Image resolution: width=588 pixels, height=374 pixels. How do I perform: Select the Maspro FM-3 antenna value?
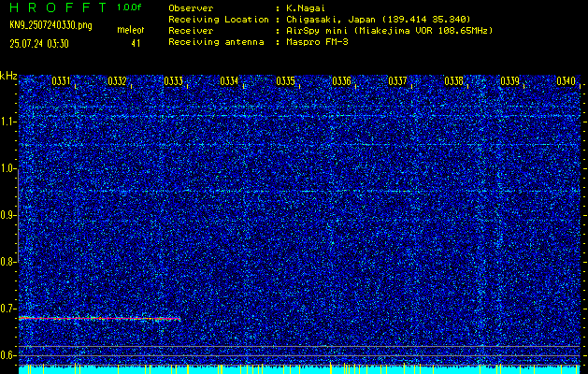point(316,42)
